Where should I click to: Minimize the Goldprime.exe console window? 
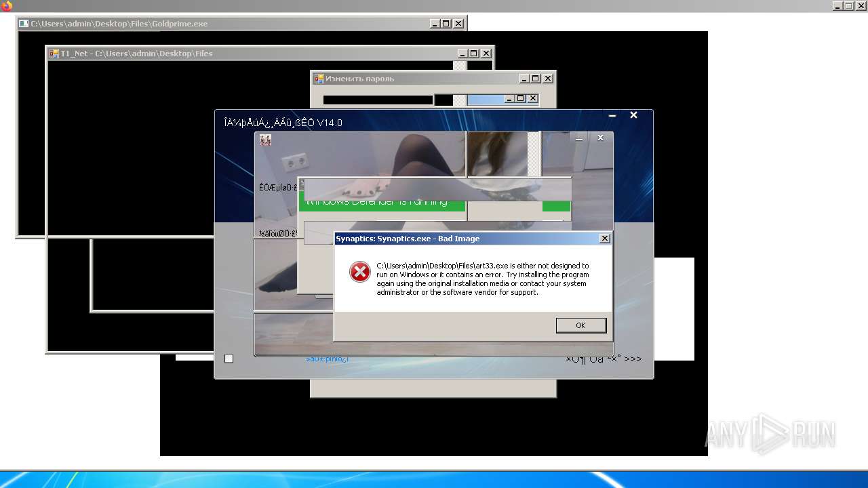pos(435,24)
